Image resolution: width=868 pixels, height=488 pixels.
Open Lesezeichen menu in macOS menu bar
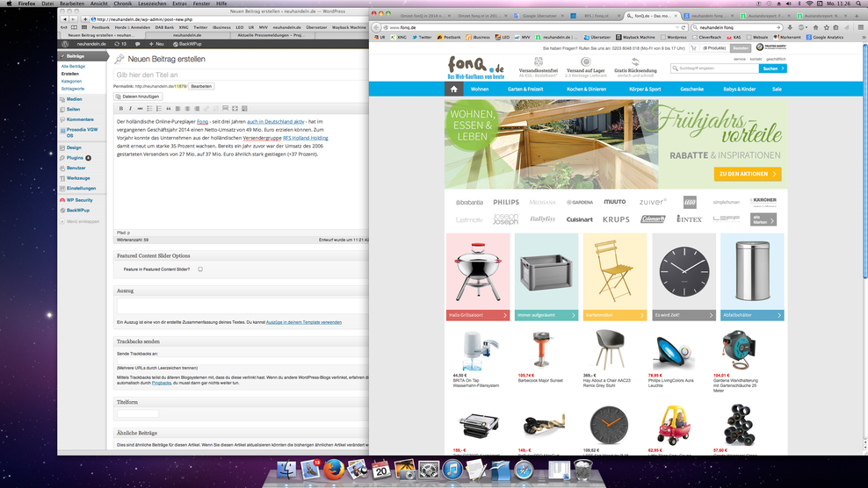152,4
